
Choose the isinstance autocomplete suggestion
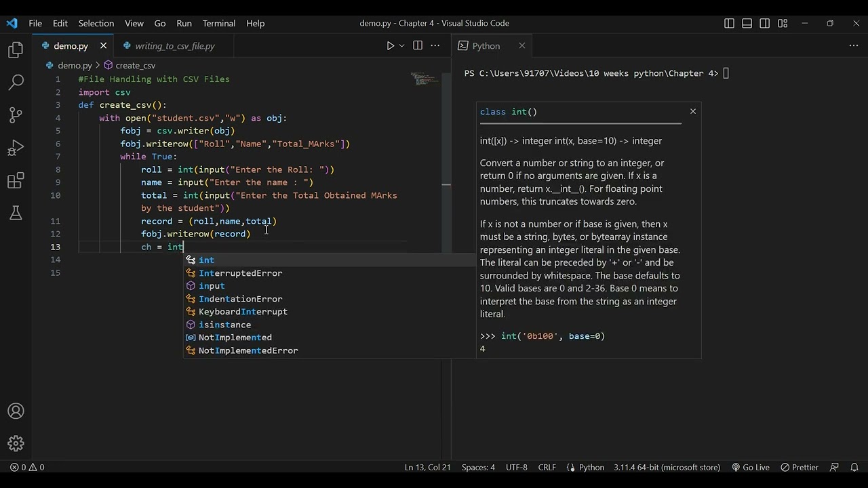point(330,325)
